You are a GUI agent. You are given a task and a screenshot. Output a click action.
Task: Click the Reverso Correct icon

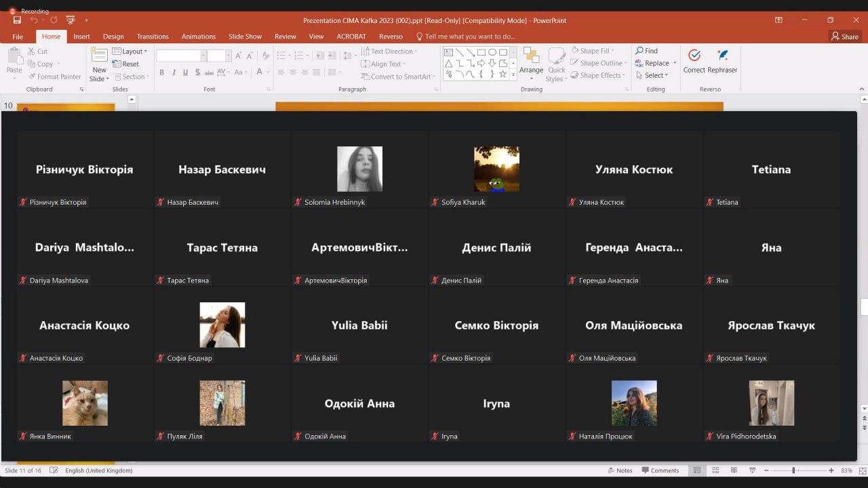click(694, 56)
